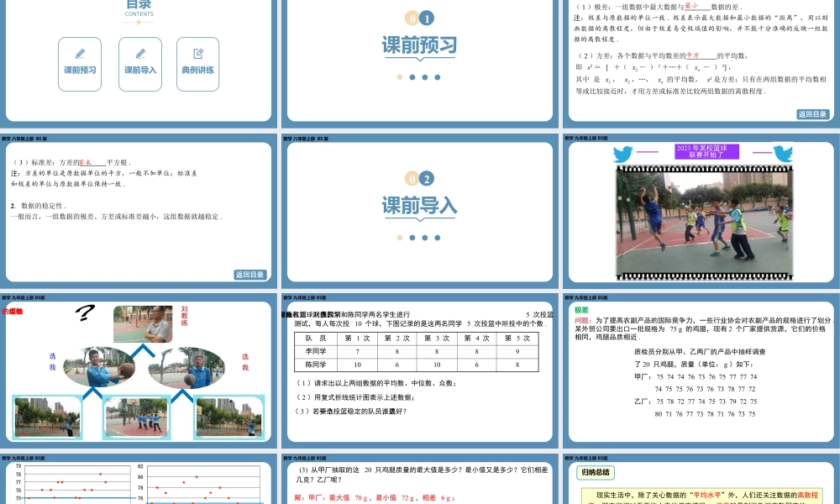Expand the chevron under the 课前导入 heading

[x=418, y=219]
